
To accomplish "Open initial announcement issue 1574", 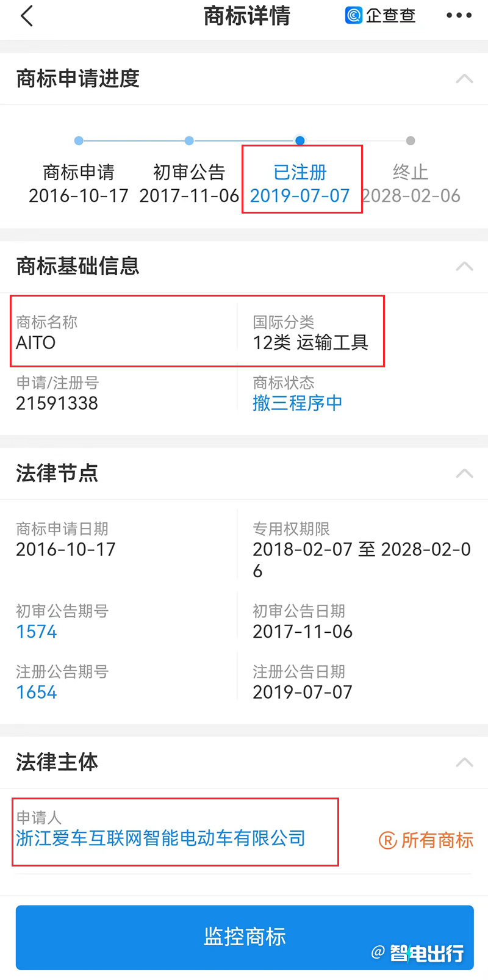I will (37, 632).
